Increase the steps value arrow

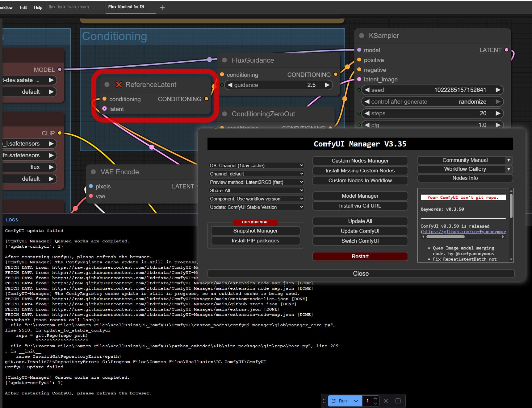coord(498,113)
